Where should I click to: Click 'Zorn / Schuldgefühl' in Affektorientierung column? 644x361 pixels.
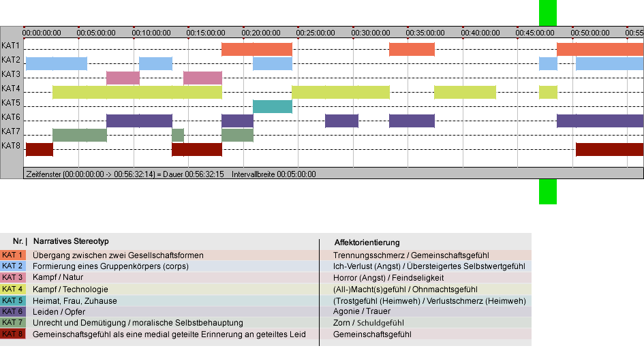(369, 323)
